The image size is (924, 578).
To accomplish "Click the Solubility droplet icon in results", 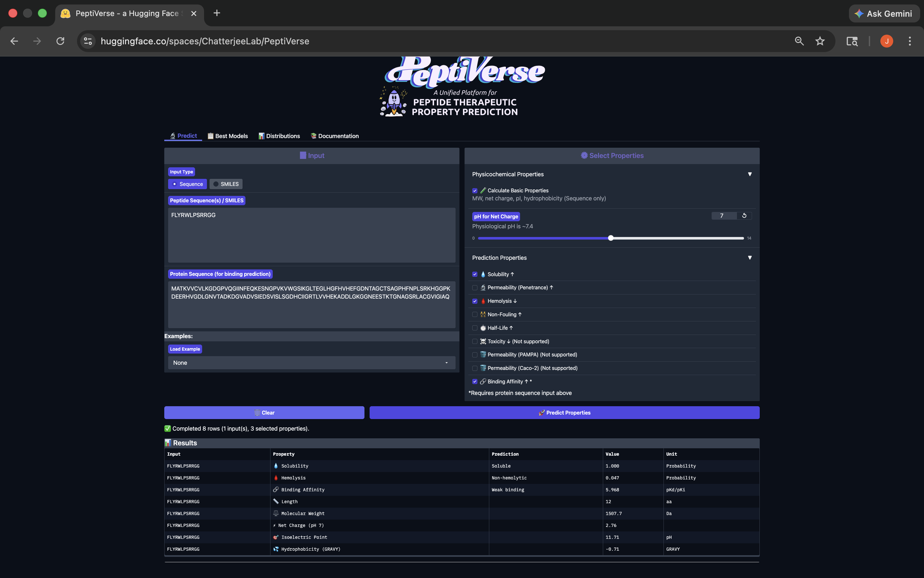I will [276, 466].
